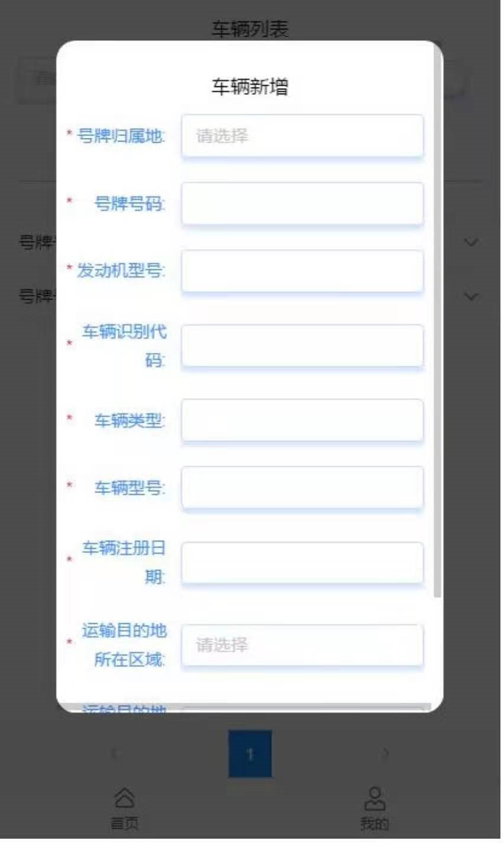This screenshot has width=504, height=844.
Task: Open the 号牌归属地 select dropdown
Action: pos(304,137)
